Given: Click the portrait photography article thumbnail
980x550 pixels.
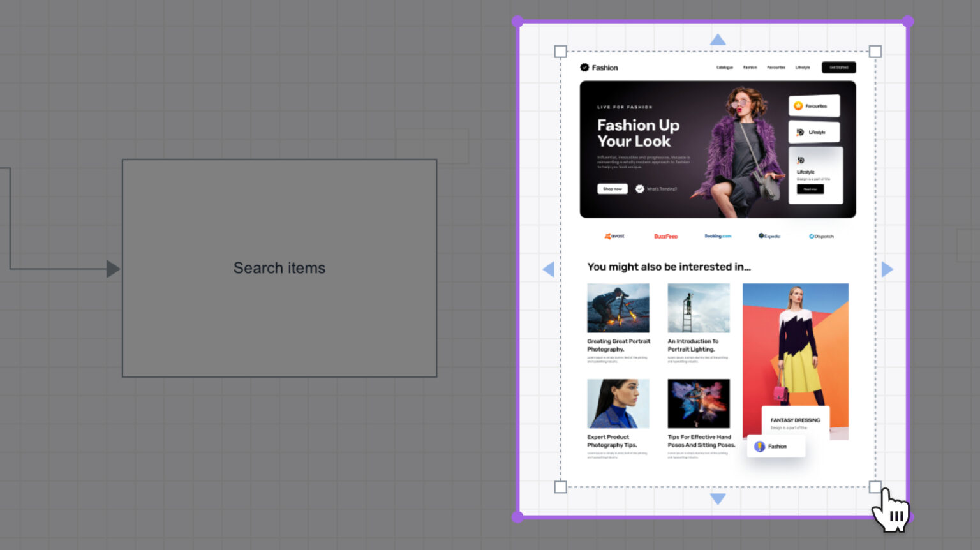Looking at the screenshot, I should click(x=618, y=307).
